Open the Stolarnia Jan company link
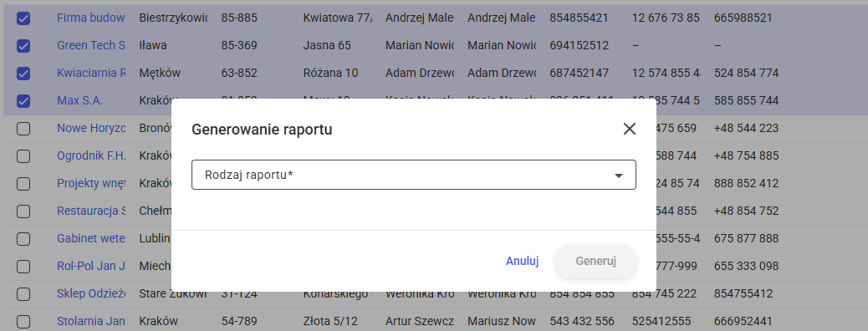This screenshot has width=868, height=331. tap(91, 321)
